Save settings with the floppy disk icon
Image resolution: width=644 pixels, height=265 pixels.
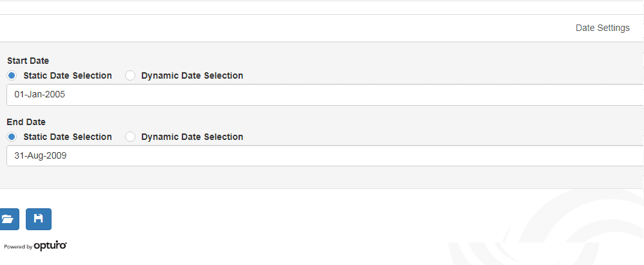coord(39,219)
